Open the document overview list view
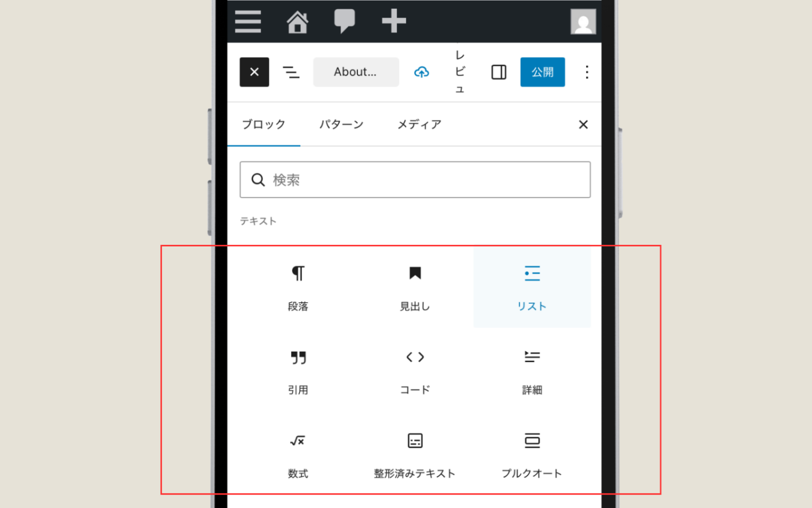The image size is (812, 508). (x=291, y=72)
